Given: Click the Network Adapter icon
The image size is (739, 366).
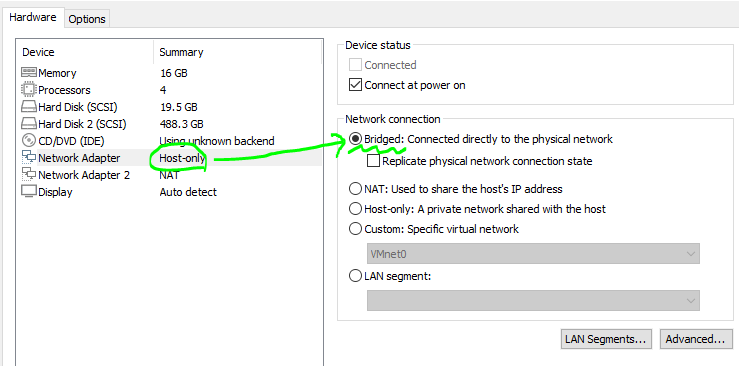Looking at the screenshot, I should (x=29, y=158).
